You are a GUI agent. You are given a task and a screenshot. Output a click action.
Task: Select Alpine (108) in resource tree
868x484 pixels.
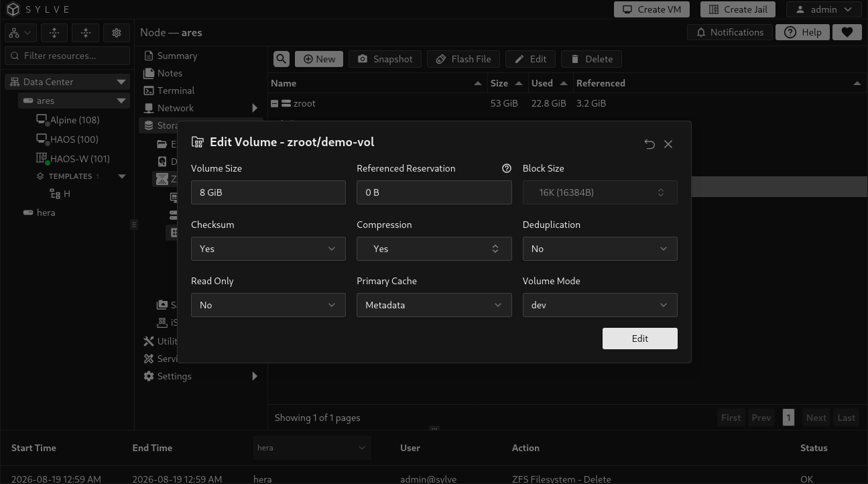[x=75, y=120]
